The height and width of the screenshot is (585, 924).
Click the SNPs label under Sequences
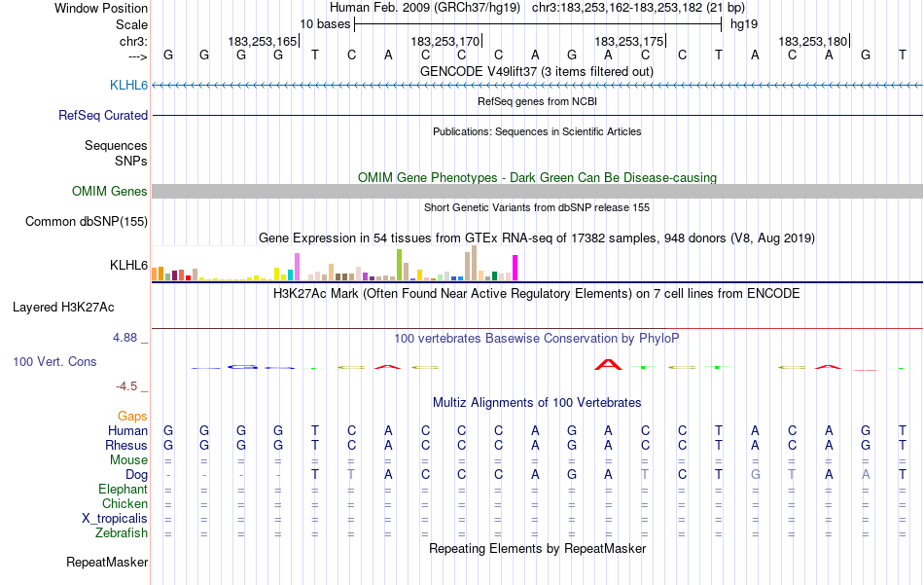coord(131,161)
